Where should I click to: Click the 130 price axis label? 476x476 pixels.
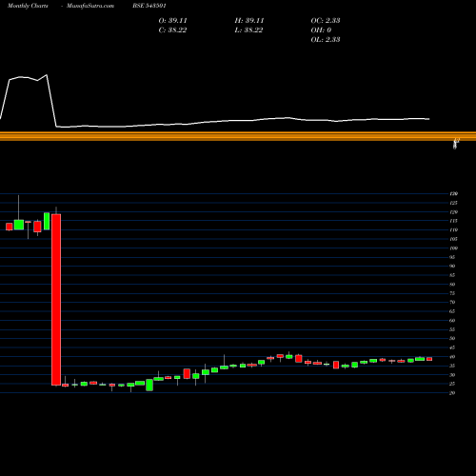tap(453, 193)
